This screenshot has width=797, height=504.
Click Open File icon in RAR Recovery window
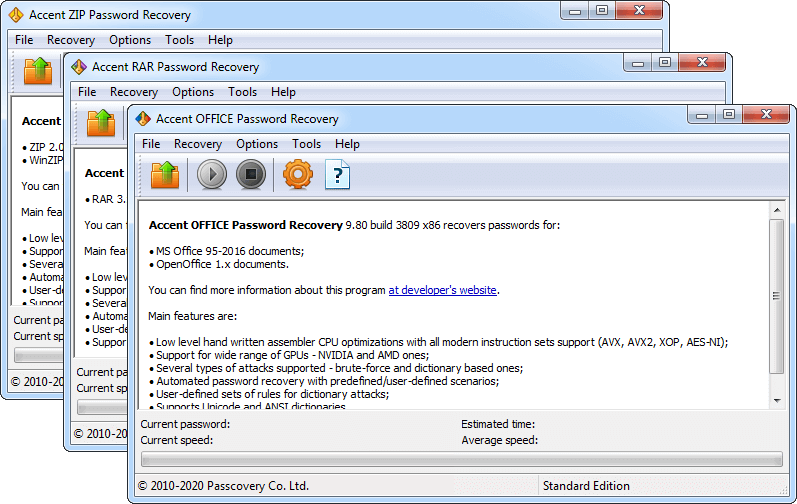click(101, 122)
